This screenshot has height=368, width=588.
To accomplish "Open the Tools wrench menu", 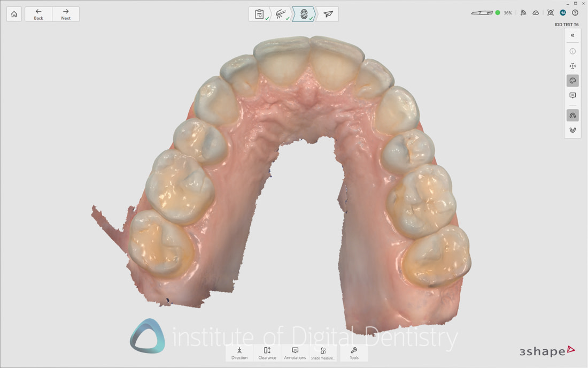I will point(354,353).
